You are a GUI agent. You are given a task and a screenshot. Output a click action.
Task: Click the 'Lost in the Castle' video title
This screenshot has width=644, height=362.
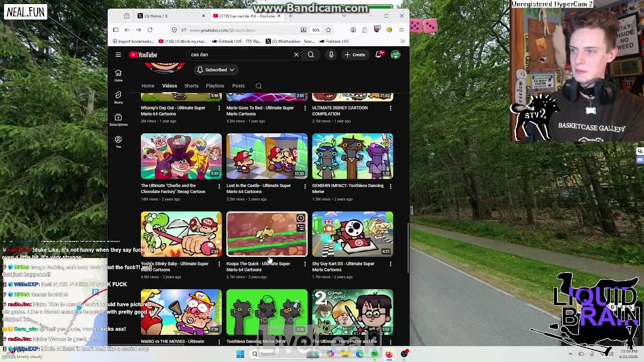(x=259, y=189)
